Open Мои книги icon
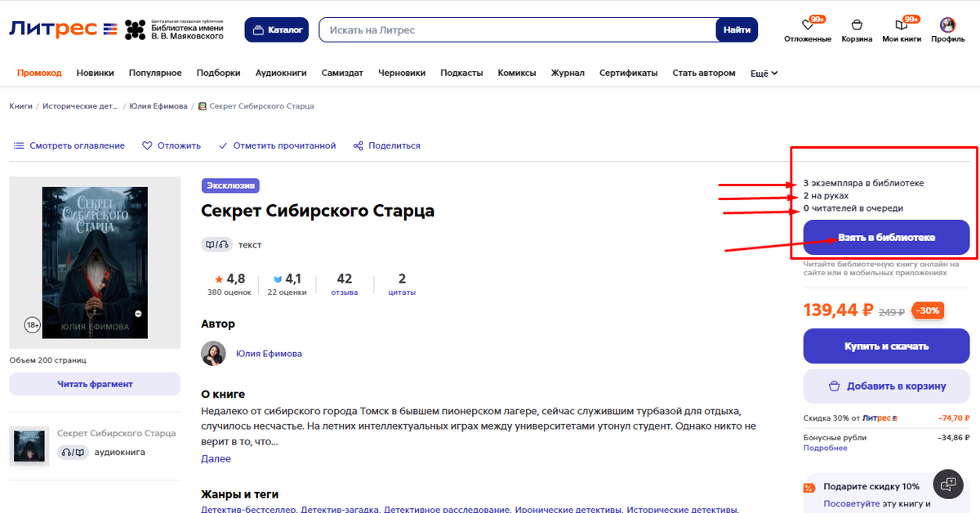 click(x=902, y=30)
